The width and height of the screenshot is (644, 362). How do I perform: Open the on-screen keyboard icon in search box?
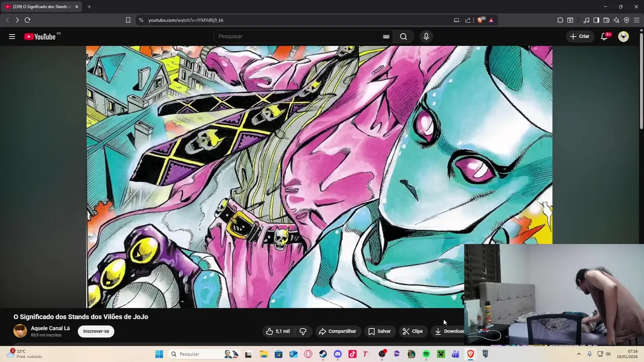pyautogui.click(x=386, y=36)
